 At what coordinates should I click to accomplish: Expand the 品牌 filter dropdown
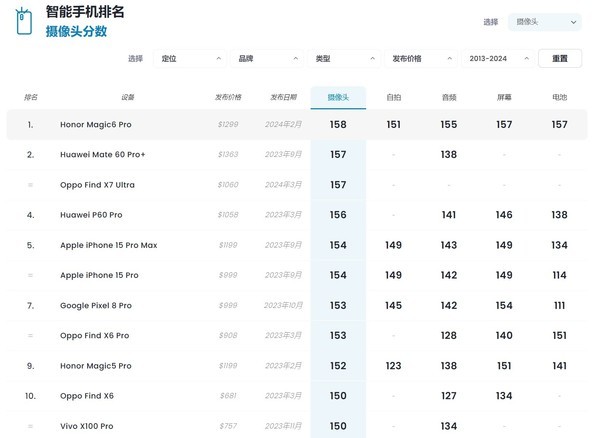tap(267, 59)
